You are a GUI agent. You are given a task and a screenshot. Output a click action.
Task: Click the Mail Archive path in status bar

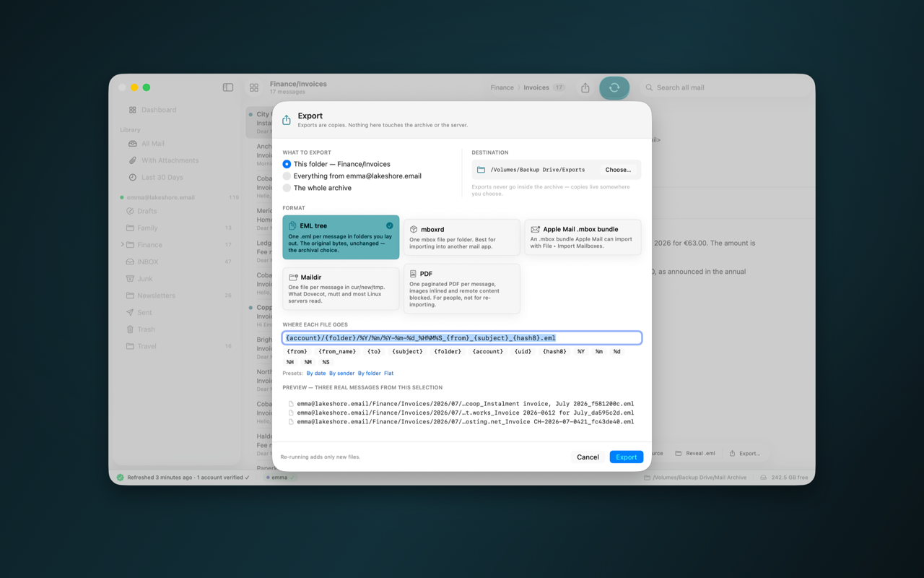pyautogui.click(x=696, y=478)
